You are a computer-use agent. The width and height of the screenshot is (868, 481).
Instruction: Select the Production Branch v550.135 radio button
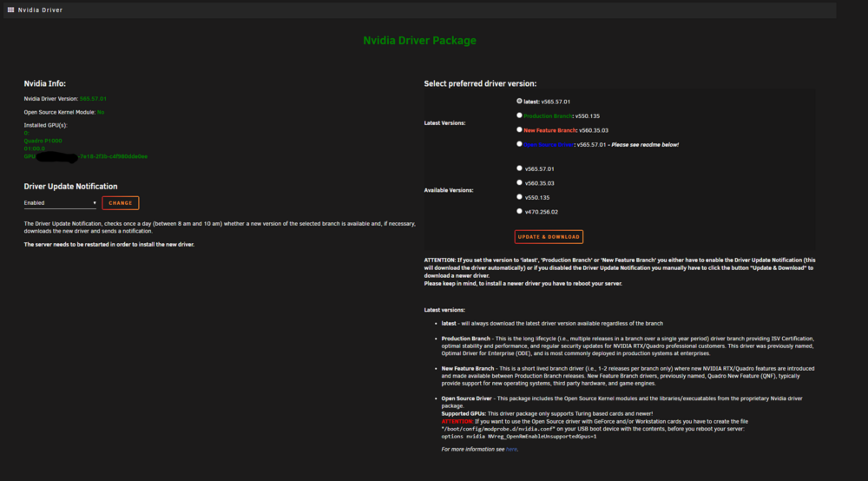tap(519, 115)
